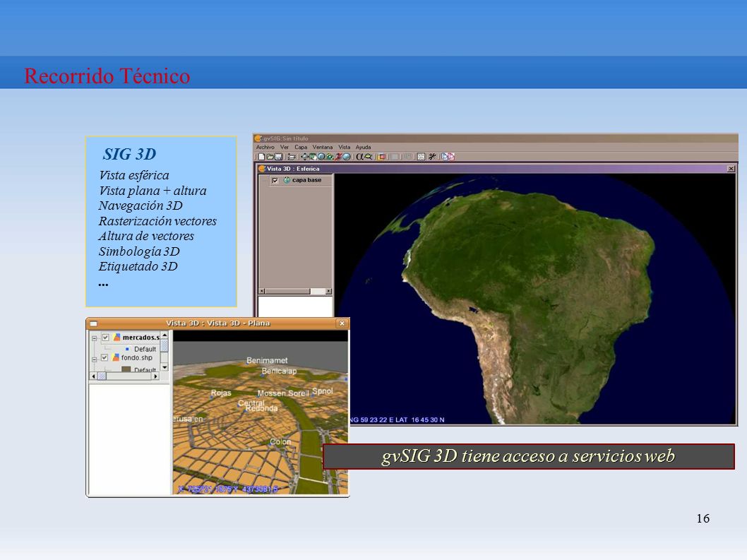Click the left arrow of Esferica layer panel scrollbar
The image size is (747, 560).
pos(261,291)
